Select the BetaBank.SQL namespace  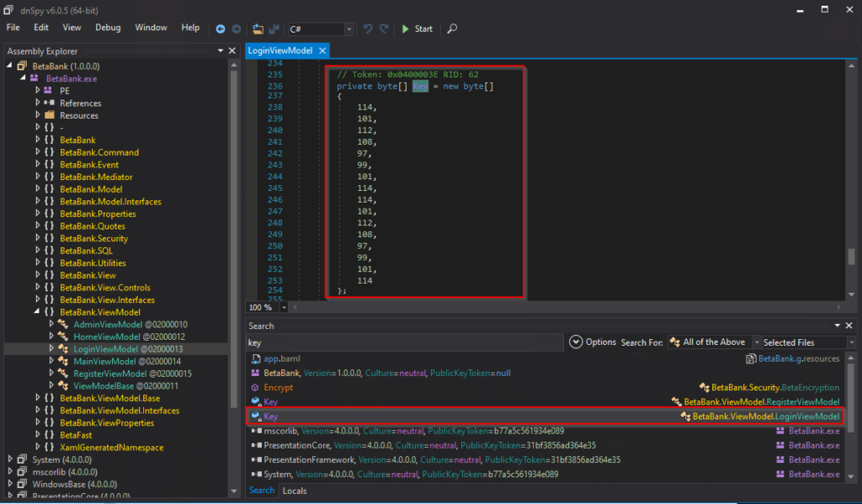point(86,251)
